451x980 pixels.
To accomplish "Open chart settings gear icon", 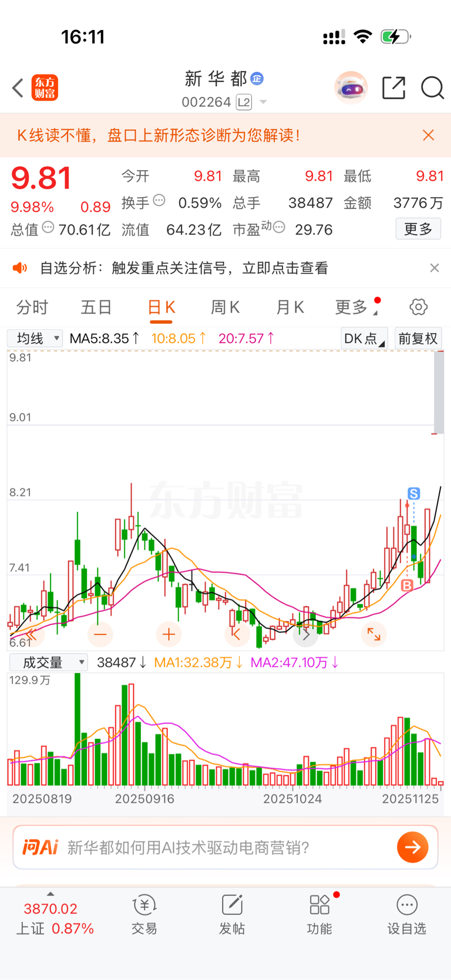I will coord(418,307).
